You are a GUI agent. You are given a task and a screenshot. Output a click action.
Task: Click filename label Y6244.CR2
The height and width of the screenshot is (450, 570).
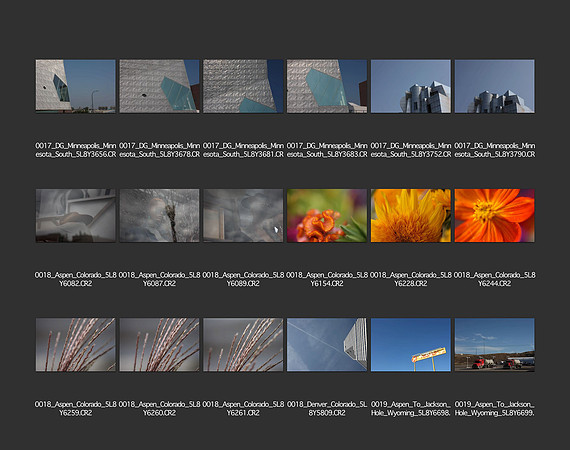click(494, 279)
